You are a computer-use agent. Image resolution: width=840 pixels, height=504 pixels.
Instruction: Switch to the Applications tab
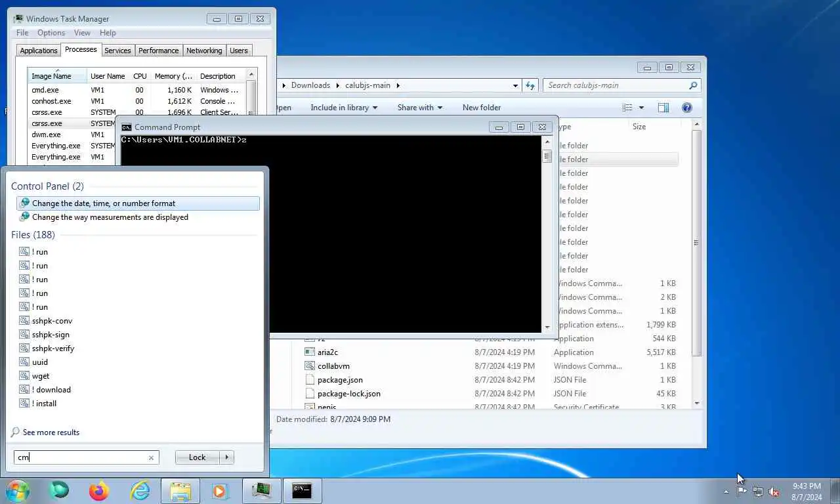[39, 51]
